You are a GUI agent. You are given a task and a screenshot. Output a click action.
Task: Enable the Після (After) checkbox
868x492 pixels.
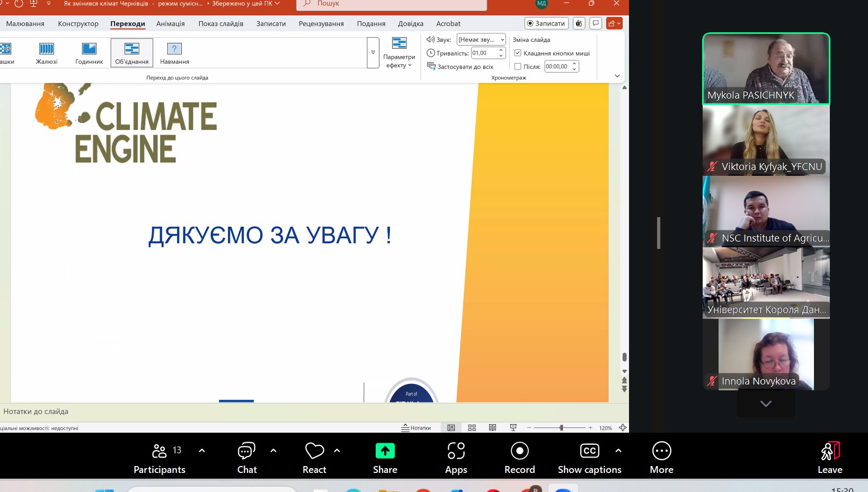coord(518,67)
